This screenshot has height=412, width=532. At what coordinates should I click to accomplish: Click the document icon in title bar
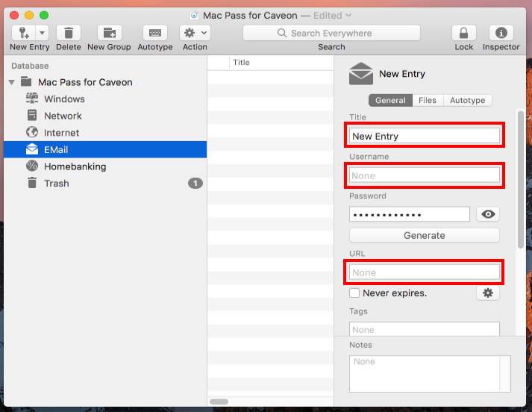pos(194,15)
